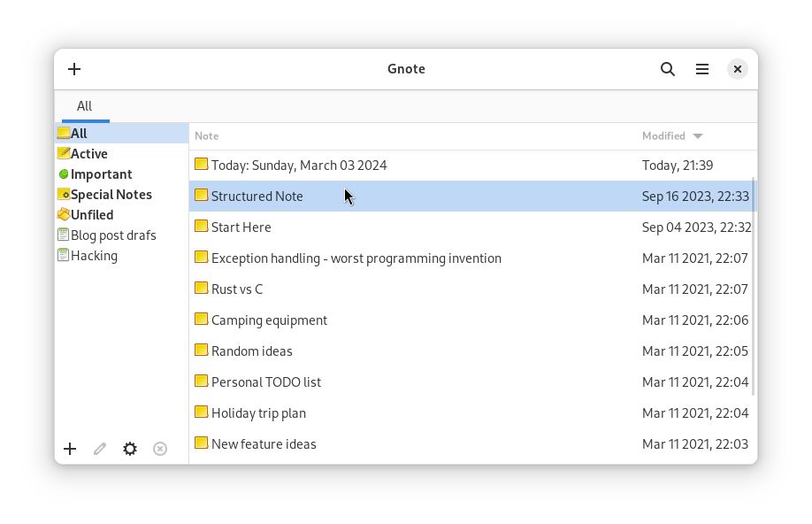The height and width of the screenshot is (524, 812).
Task: Select the Blog post drafs notebook
Action: 112,235
